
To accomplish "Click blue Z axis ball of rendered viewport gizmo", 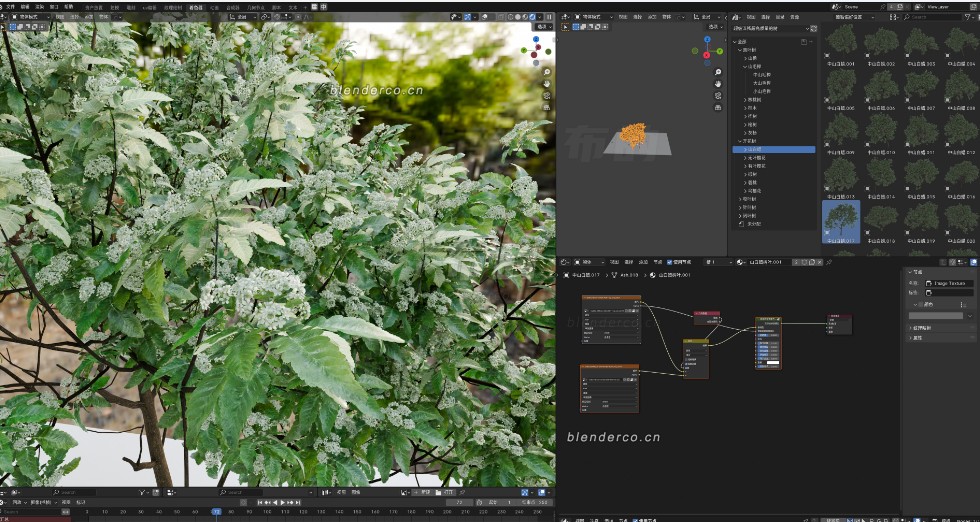I will click(537, 39).
